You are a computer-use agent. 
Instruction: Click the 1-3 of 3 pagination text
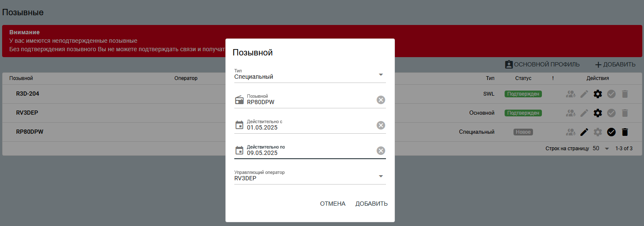click(624, 149)
